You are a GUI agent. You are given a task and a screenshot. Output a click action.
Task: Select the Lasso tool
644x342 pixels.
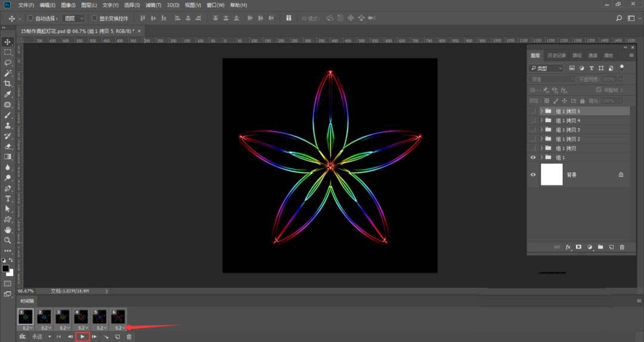(x=7, y=63)
